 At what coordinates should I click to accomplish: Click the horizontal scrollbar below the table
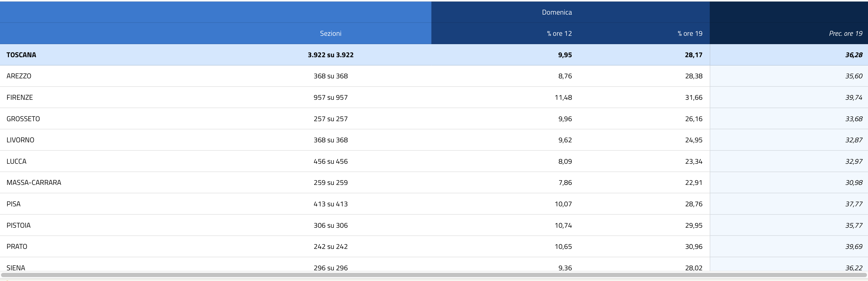tap(434, 275)
